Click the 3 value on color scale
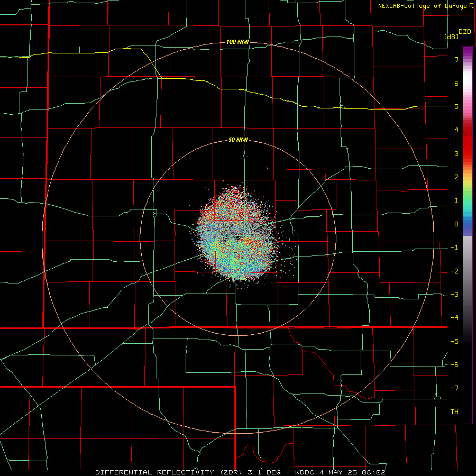This screenshot has height=476, width=476. [456, 153]
